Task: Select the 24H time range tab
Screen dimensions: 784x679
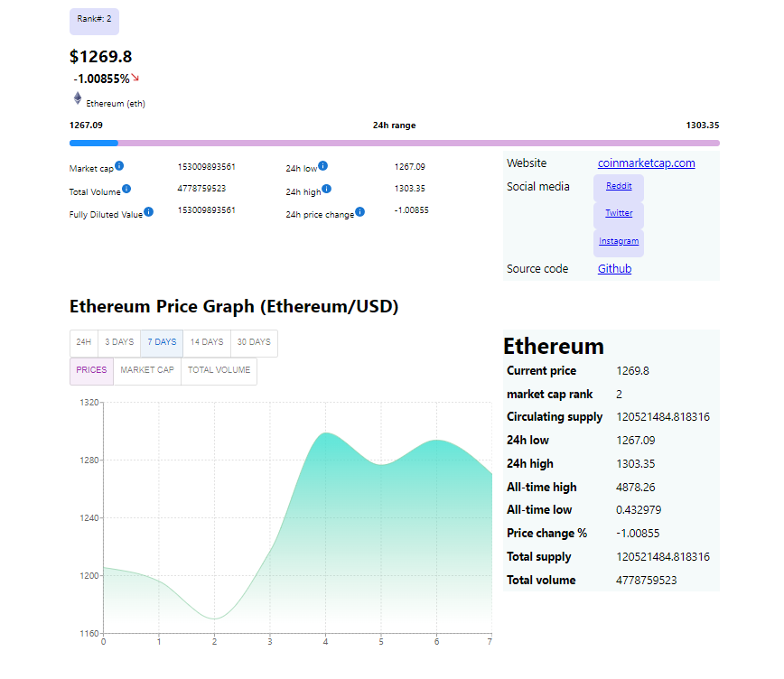Action: [x=84, y=342]
